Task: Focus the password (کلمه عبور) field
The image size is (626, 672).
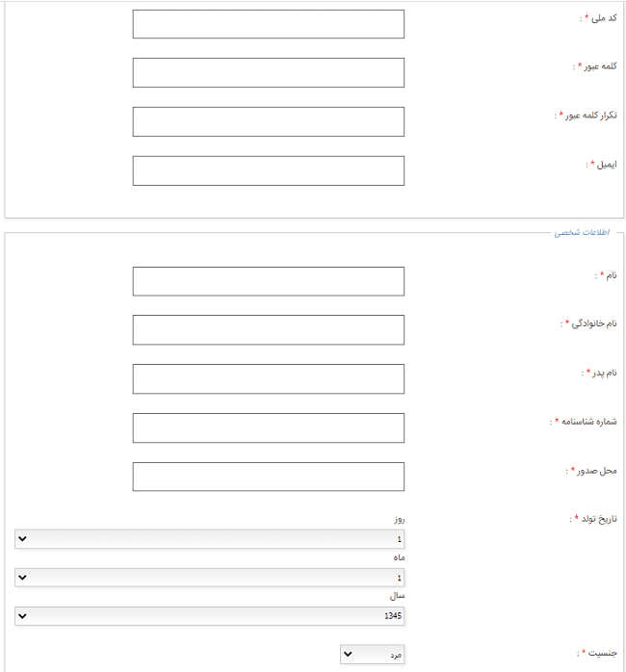Action: 269,73
